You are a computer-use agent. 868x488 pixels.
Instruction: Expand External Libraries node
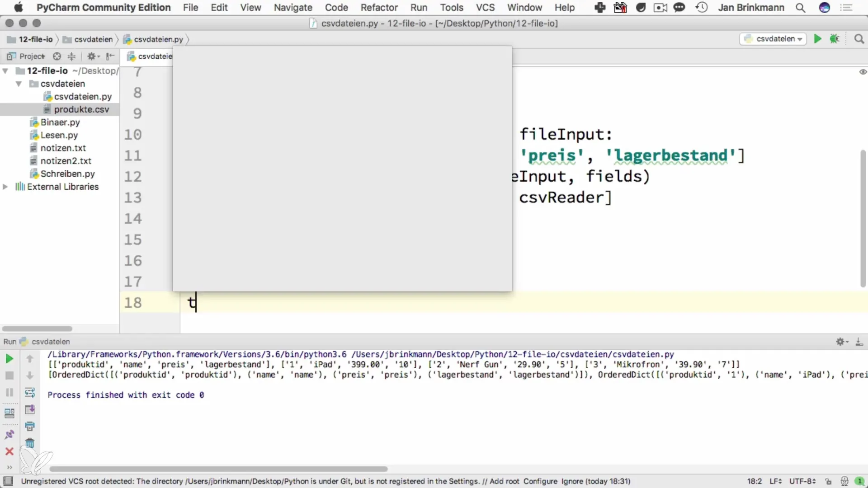pyautogui.click(x=5, y=187)
